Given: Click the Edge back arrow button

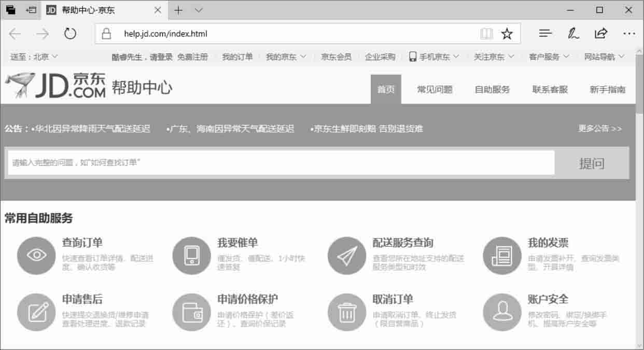Looking at the screenshot, I should 15,34.
